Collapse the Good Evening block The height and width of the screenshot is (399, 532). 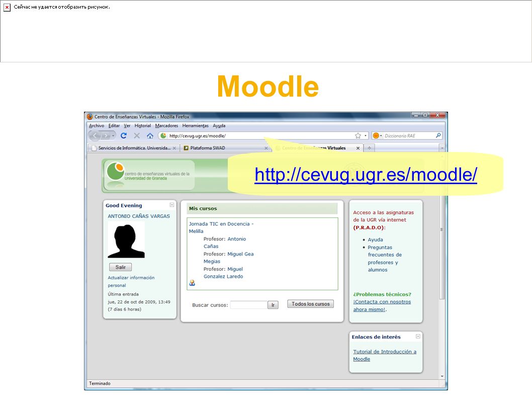click(172, 205)
